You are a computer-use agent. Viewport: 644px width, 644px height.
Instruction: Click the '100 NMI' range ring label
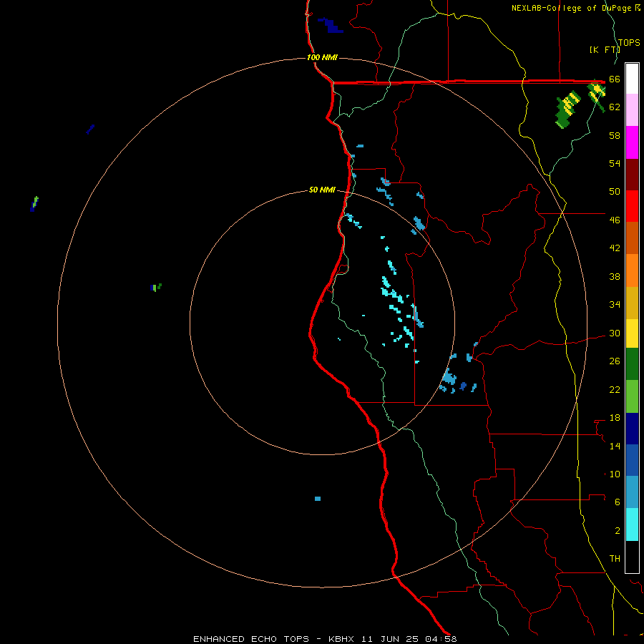click(x=322, y=57)
